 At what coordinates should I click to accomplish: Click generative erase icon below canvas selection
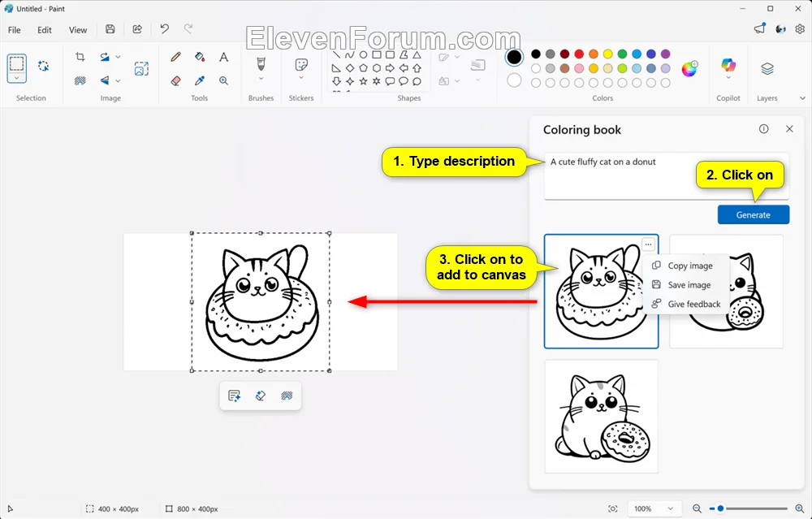click(261, 396)
